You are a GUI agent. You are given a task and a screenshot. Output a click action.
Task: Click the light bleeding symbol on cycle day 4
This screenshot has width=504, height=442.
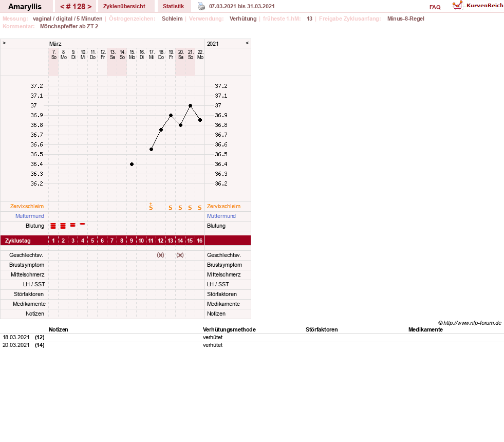point(83,224)
